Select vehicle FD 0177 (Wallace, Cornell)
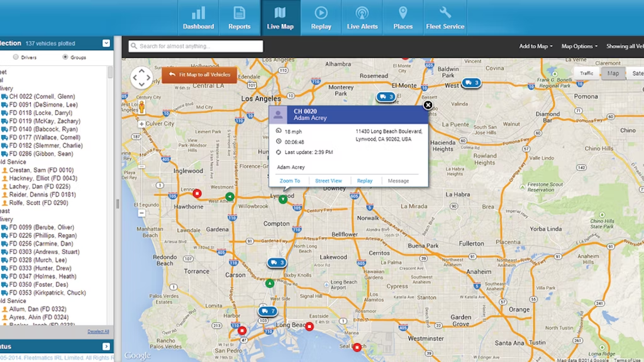The image size is (644, 362). coord(45,138)
